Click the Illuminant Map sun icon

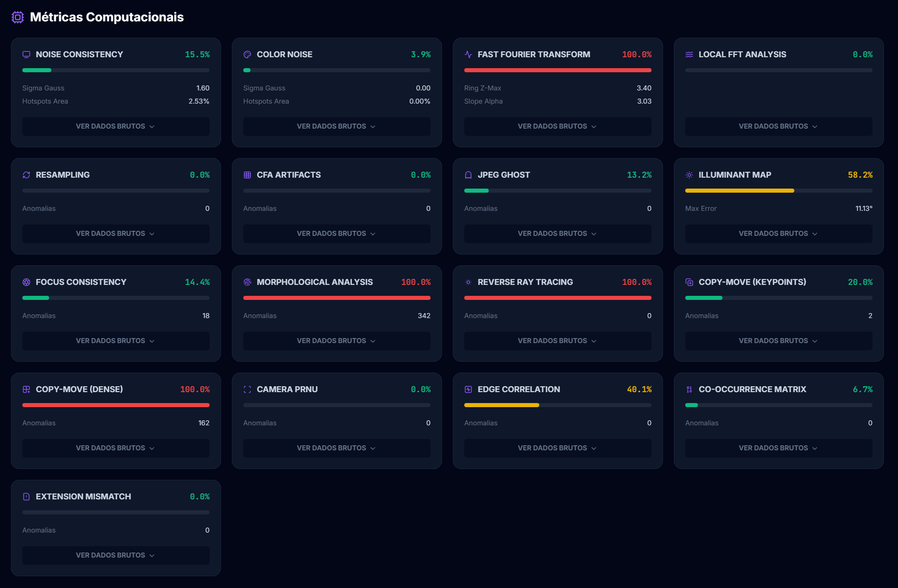pyautogui.click(x=689, y=175)
